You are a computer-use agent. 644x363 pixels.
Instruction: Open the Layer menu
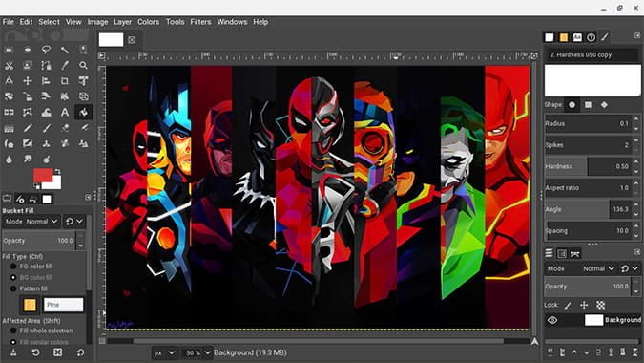122,22
